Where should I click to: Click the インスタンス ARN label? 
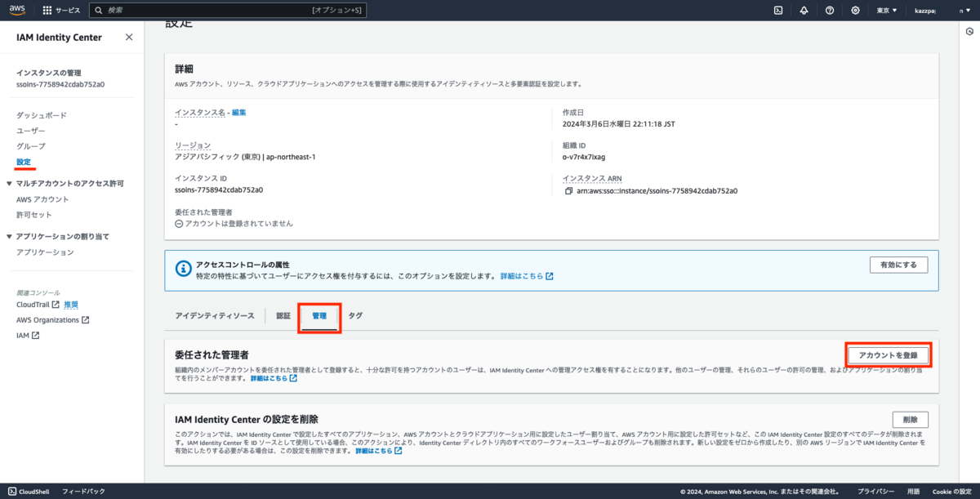click(592, 178)
